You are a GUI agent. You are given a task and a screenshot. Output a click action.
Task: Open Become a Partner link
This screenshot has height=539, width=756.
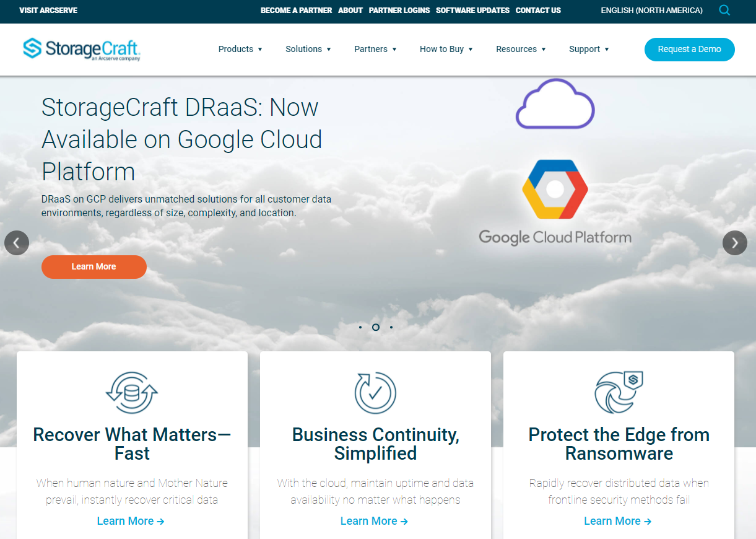point(296,11)
